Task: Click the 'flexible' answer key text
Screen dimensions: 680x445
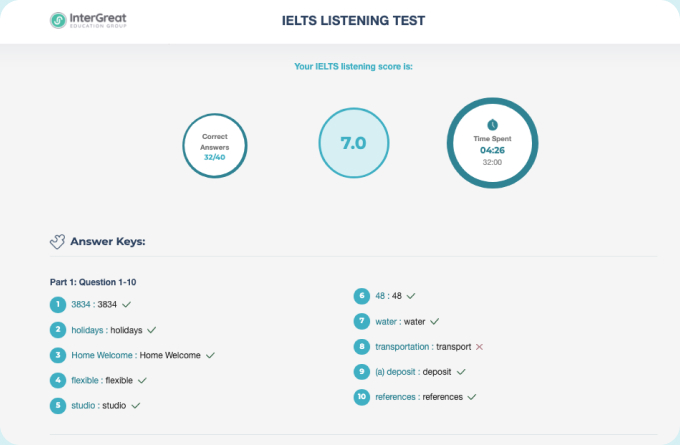Action: (x=85, y=380)
